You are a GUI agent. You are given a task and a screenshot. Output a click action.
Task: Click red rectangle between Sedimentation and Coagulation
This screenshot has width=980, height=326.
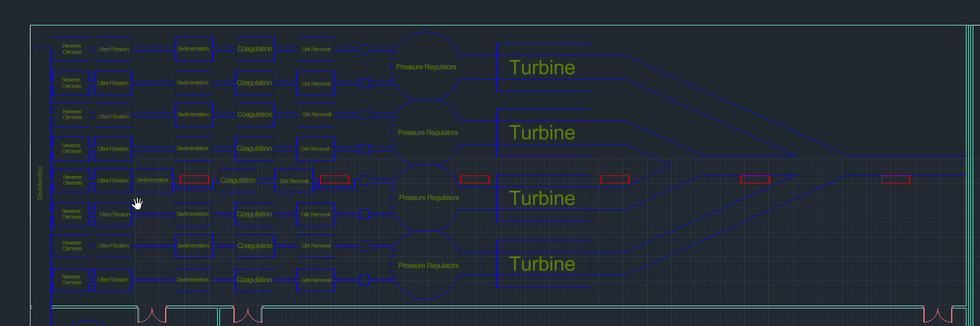(194, 179)
